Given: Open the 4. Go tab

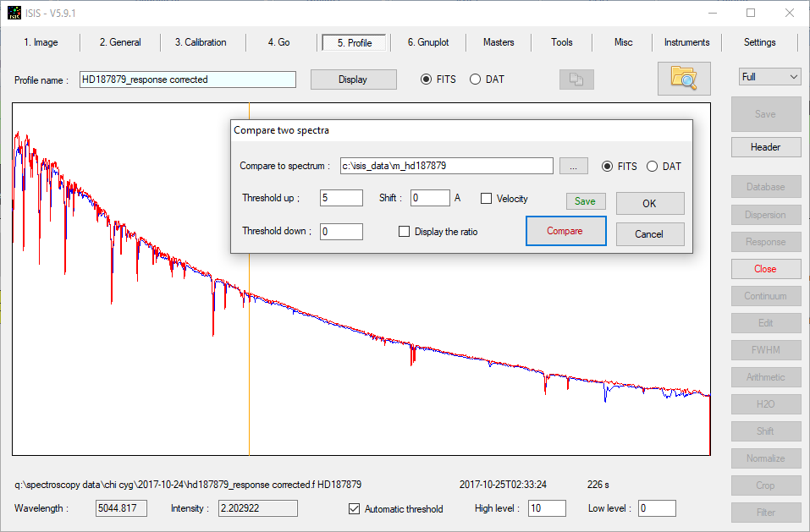Looking at the screenshot, I should point(279,42).
